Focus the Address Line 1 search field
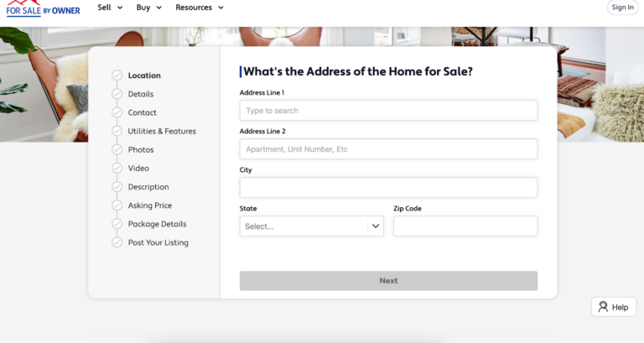Screen dimensions: 644x343 tap(388, 111)
